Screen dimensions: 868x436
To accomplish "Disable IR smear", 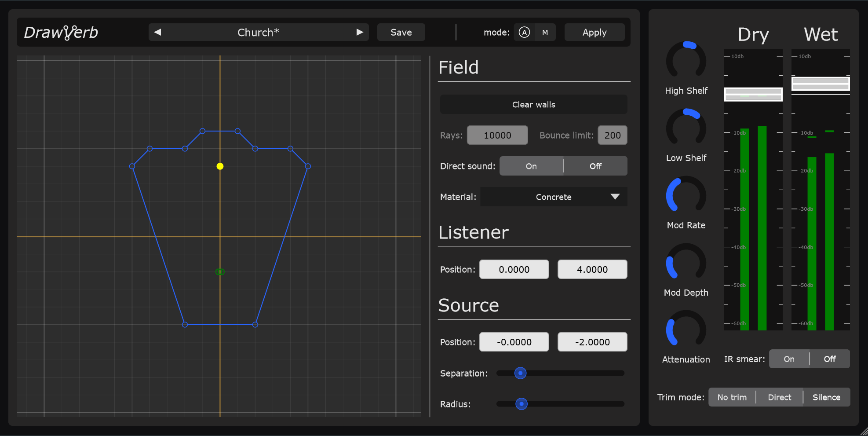I will (x=829, y=359).
